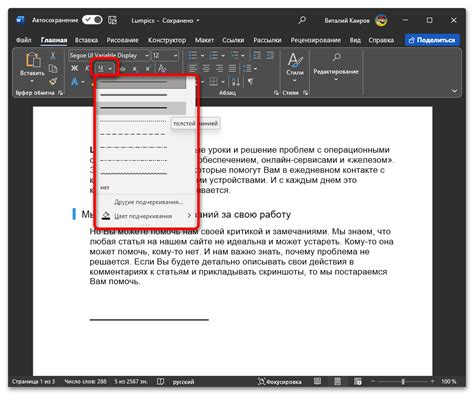Click the Increase indent icon

click(x=270, y=55)
